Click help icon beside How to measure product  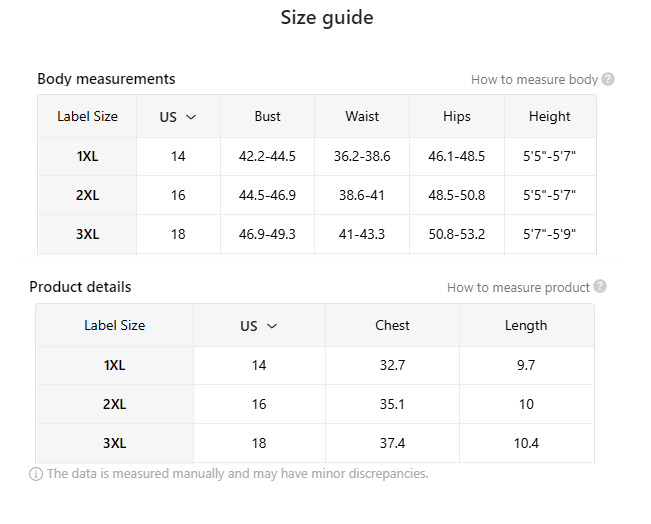[x=600, y=287]
